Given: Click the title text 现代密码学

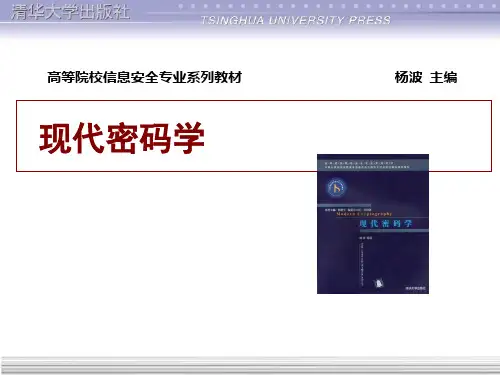Looking at the screenshot, I should coord(122,138).
